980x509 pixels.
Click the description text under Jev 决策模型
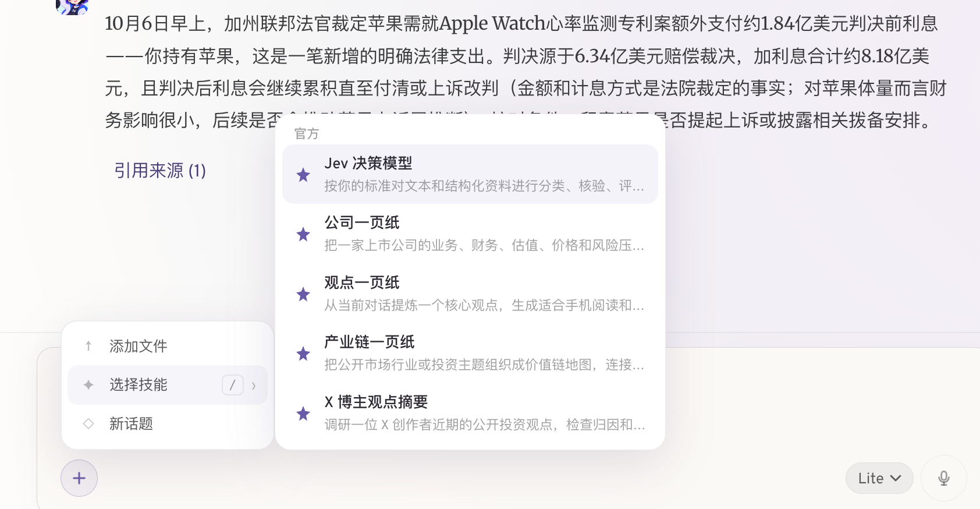[484, 186]
